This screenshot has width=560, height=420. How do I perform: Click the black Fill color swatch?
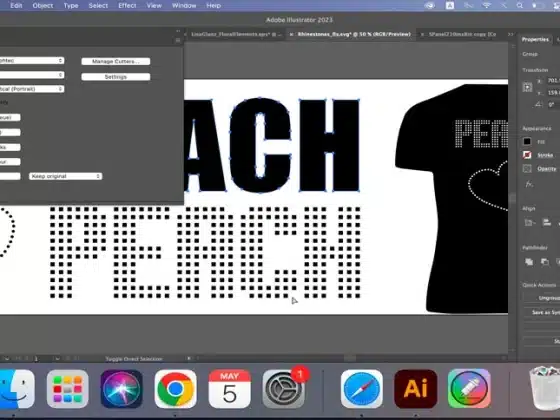pyautogui.click(x=527, y=141)
